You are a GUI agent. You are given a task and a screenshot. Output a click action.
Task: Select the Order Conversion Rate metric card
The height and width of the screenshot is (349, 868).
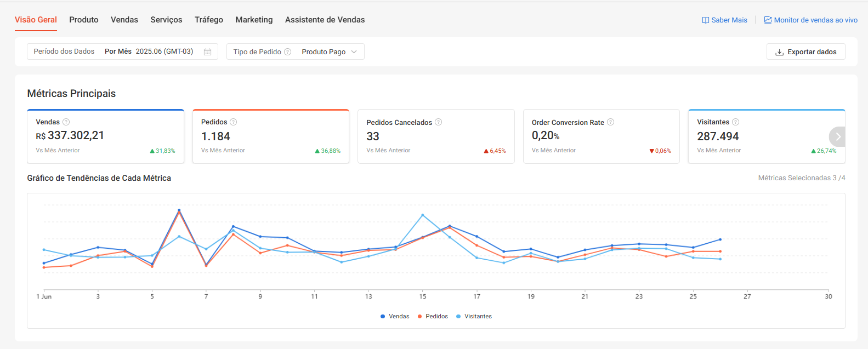click(x=601, y=136)
